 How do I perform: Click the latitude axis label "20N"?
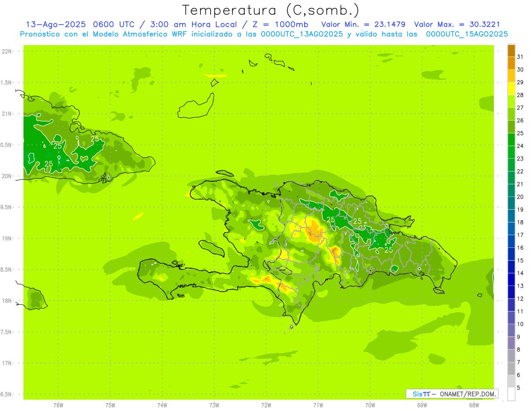pos(7,176)
